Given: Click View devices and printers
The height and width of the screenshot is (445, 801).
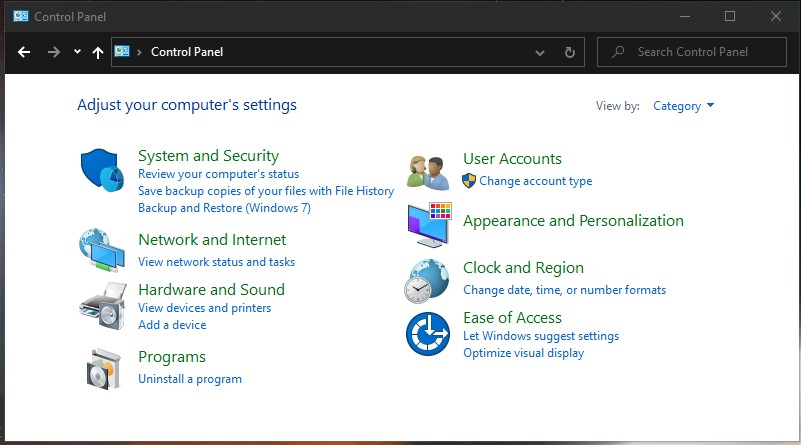Looking at the screenshot, I should pyautogui.click(x=204, y=308).
